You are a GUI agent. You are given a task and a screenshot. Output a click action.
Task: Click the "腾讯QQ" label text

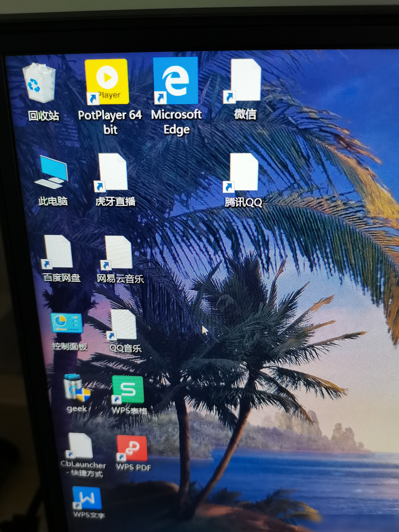pyautogui.click(x=243, y=202)
